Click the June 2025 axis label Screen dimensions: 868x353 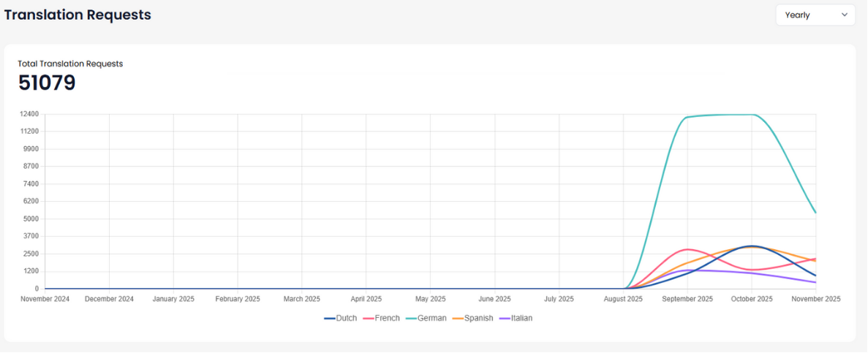tap(494, 299)
